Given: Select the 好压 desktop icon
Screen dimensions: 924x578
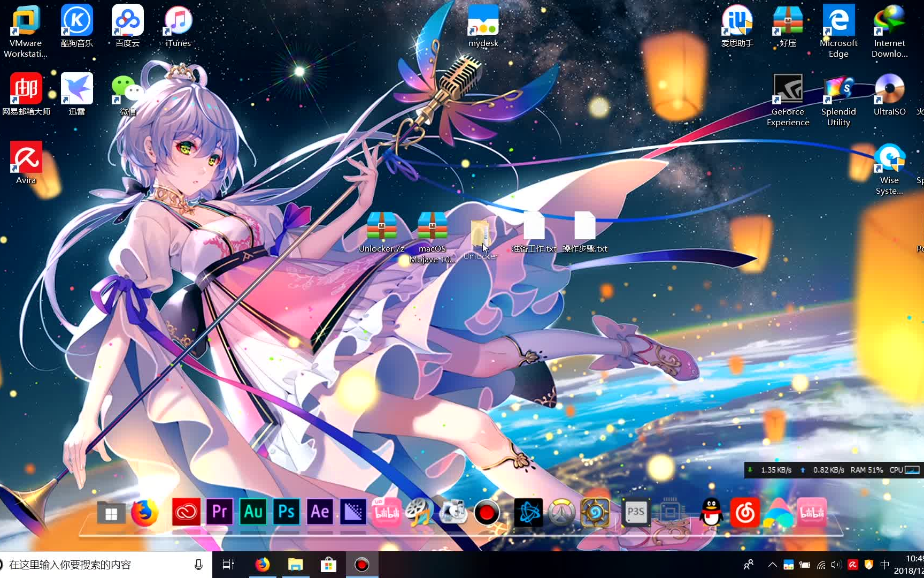Looking at the screenshot, I should click(x=788, y=26).
